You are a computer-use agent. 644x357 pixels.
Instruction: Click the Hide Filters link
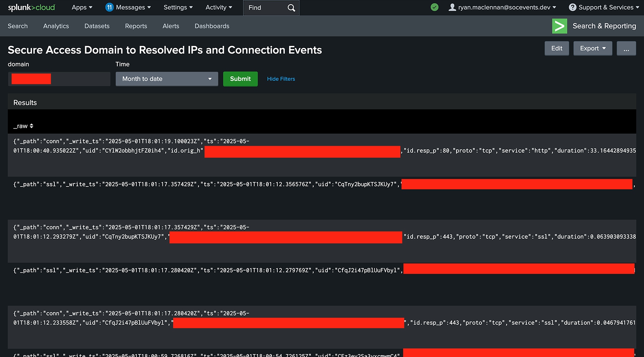(x=281, y=79)
